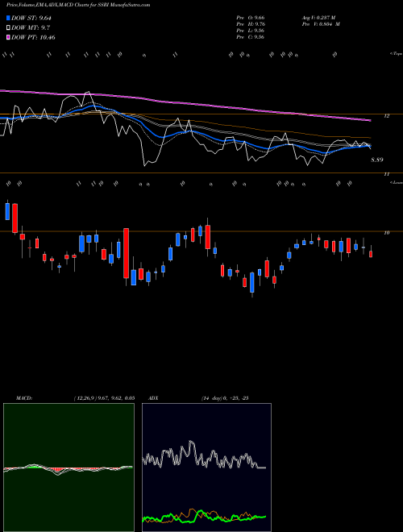Image resolution: width=403 pixels, height=532 pixels.
Task: Click the 'Pre V: 0.804 M' volume text
Action: 321,24
